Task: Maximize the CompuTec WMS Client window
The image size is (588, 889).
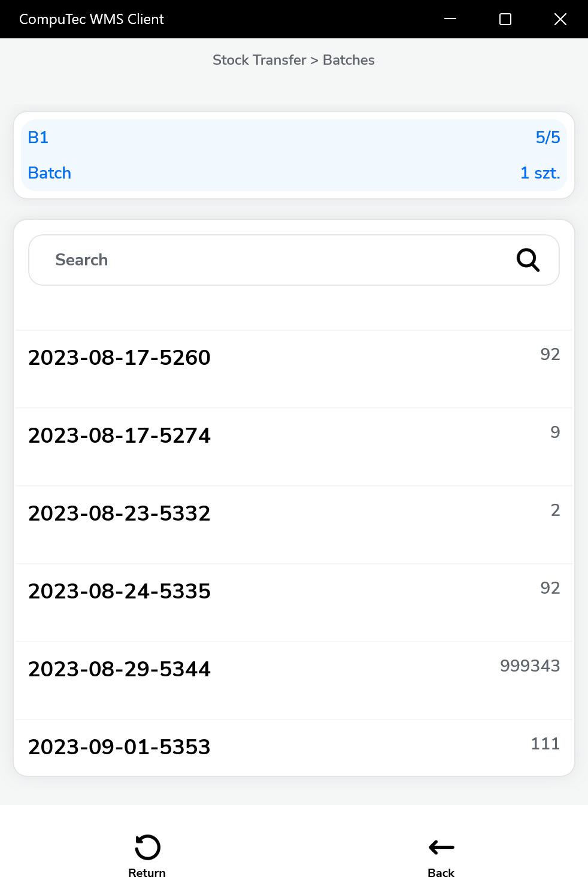Action: 505,19
